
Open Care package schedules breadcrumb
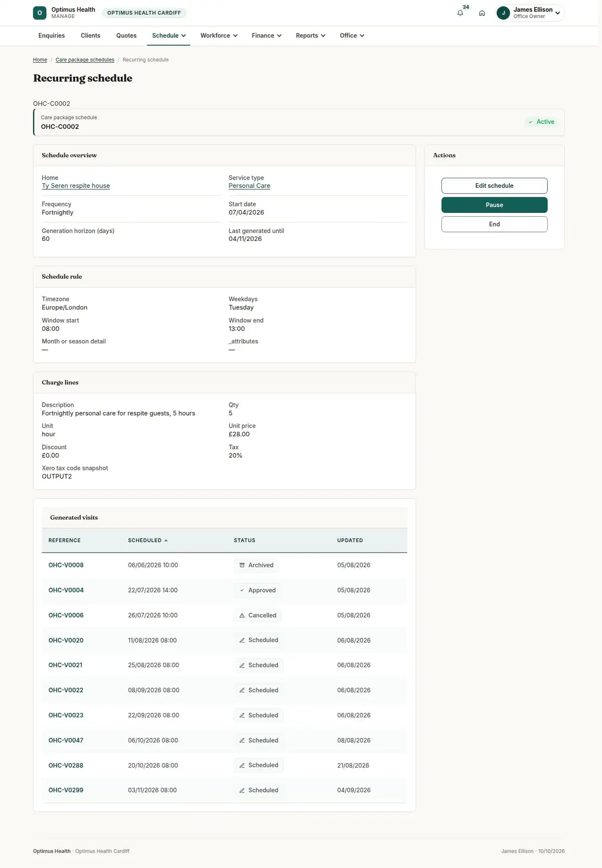click(85, 60)
